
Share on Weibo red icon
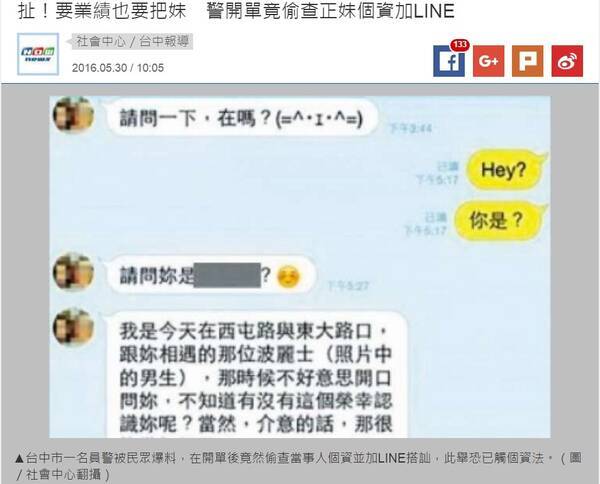click(x=567, y=61)
